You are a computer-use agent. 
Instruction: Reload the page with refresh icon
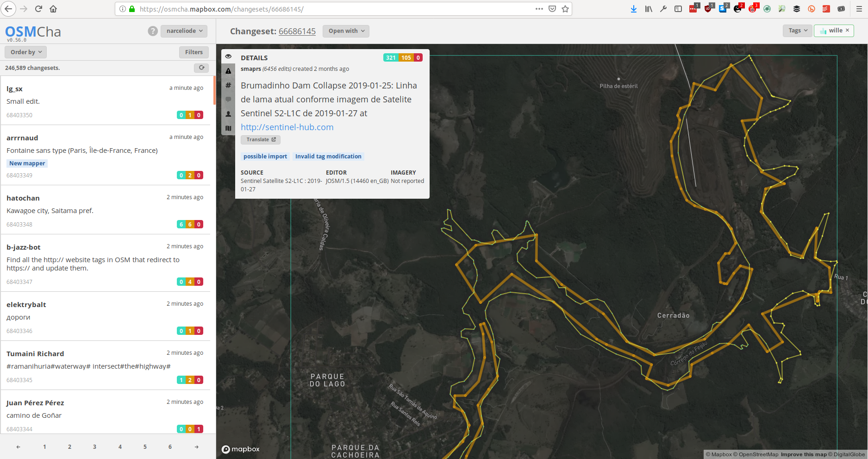[39, 9]
